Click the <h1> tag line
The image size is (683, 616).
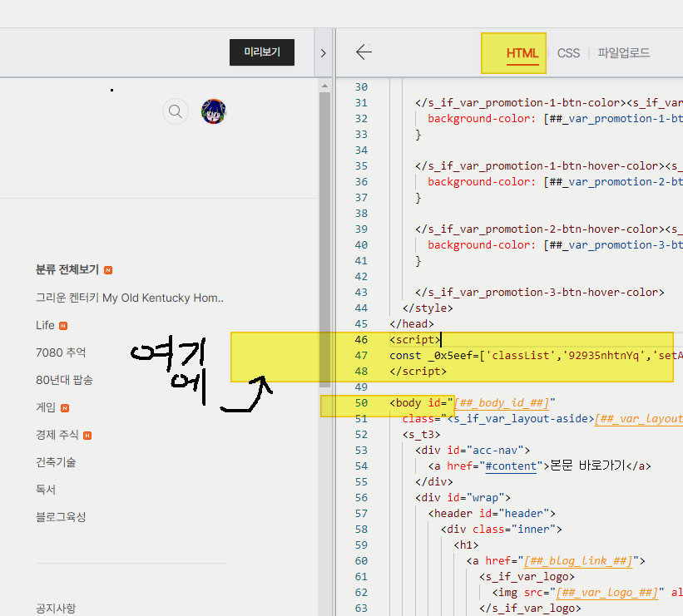(466, 545)
